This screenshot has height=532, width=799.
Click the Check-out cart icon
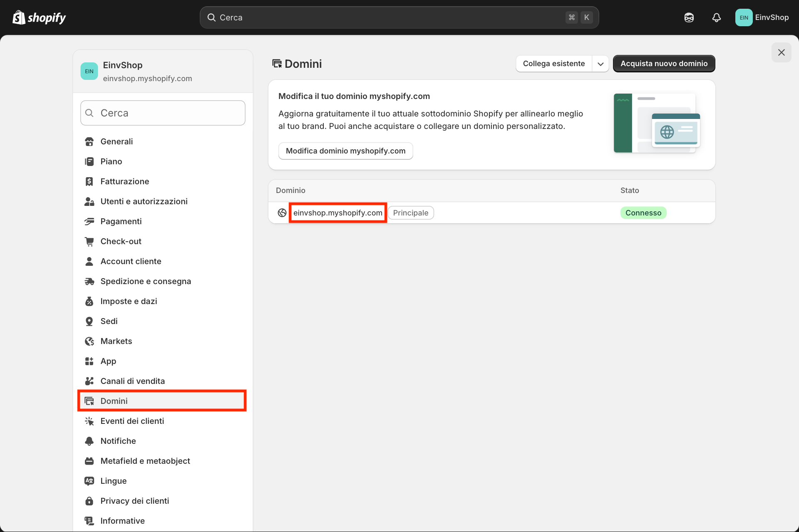(89, 241)
